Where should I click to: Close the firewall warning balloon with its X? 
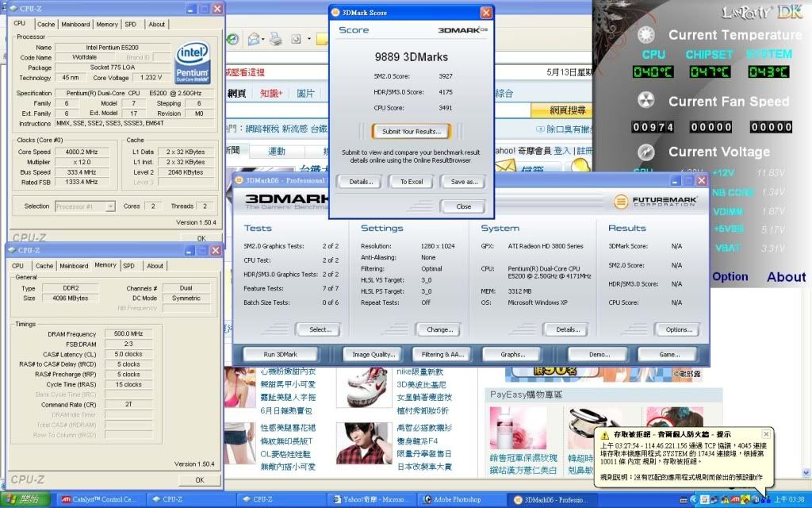coord(766,434)
